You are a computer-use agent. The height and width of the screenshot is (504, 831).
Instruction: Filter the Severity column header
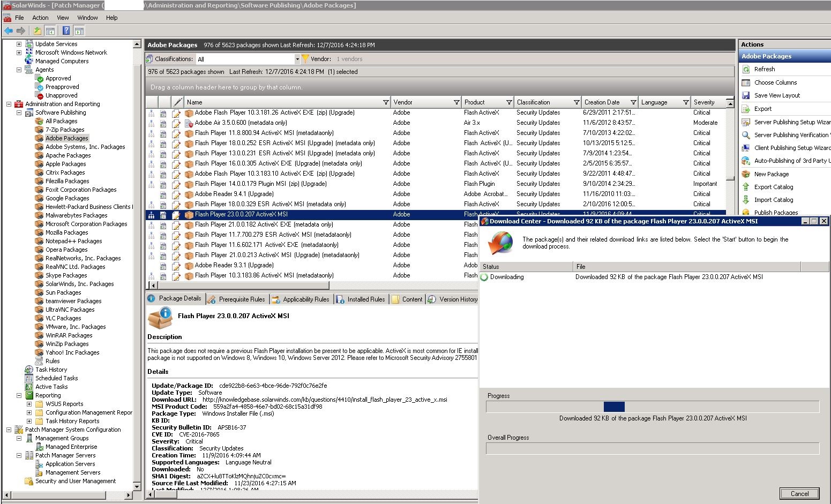pyautogui.click(x=707, y=102)
